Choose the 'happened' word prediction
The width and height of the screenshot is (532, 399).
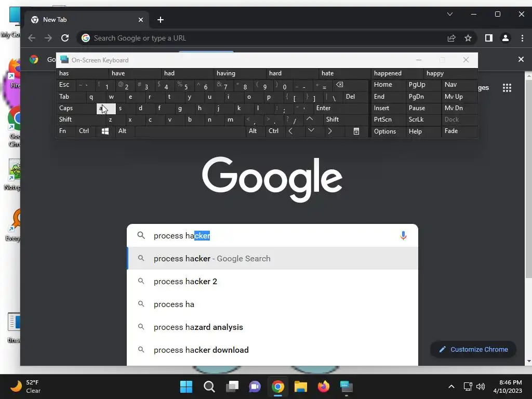pos(397,73)
